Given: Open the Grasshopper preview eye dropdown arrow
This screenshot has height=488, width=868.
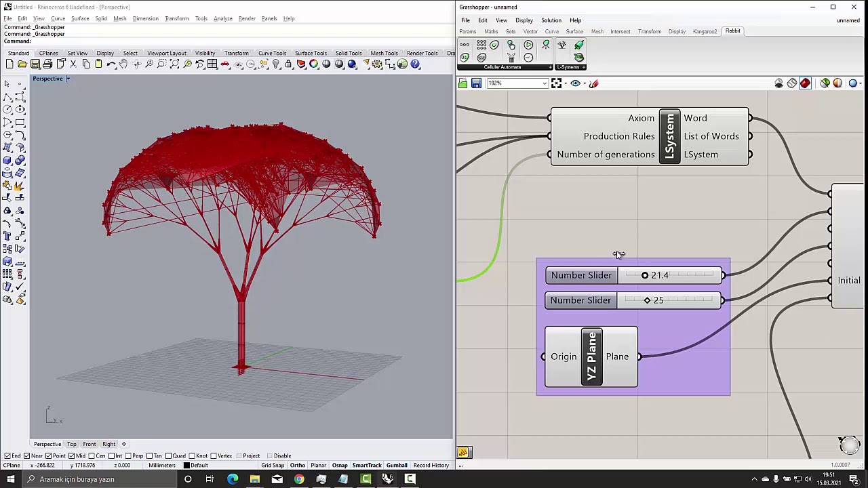Looking at the screenshot, I should tap(585, 83).
